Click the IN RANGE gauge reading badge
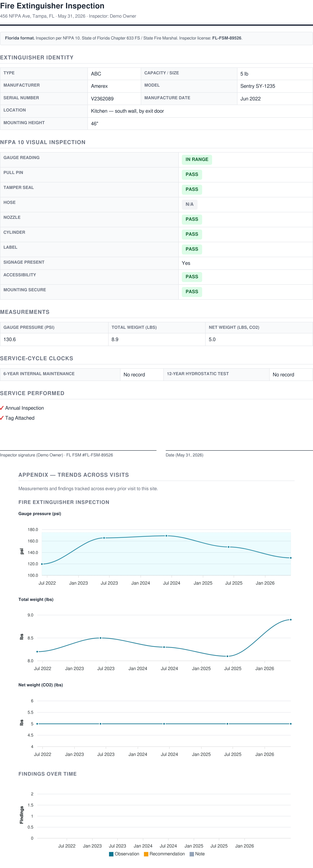 click(197, 160)
